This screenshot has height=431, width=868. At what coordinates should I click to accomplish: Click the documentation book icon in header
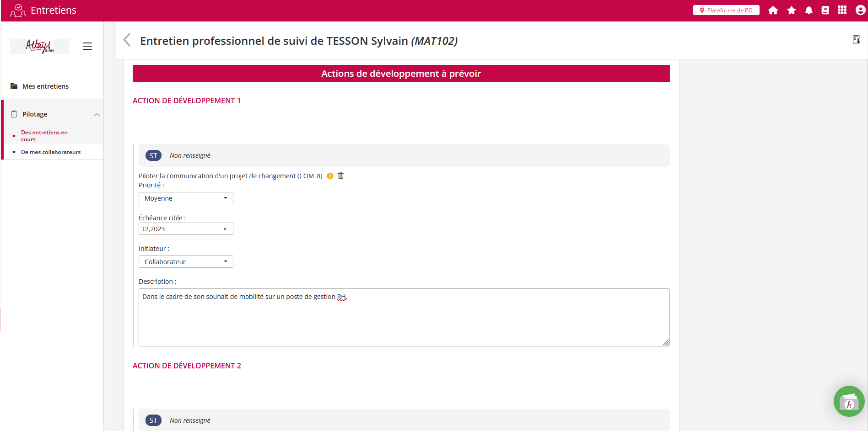(x=825, y=11)
